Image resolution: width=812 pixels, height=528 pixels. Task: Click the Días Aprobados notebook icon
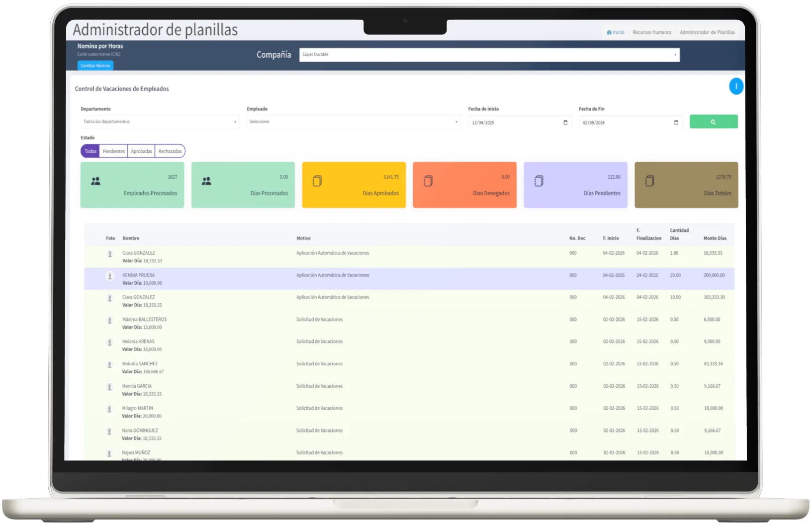(x=317, y=182)
